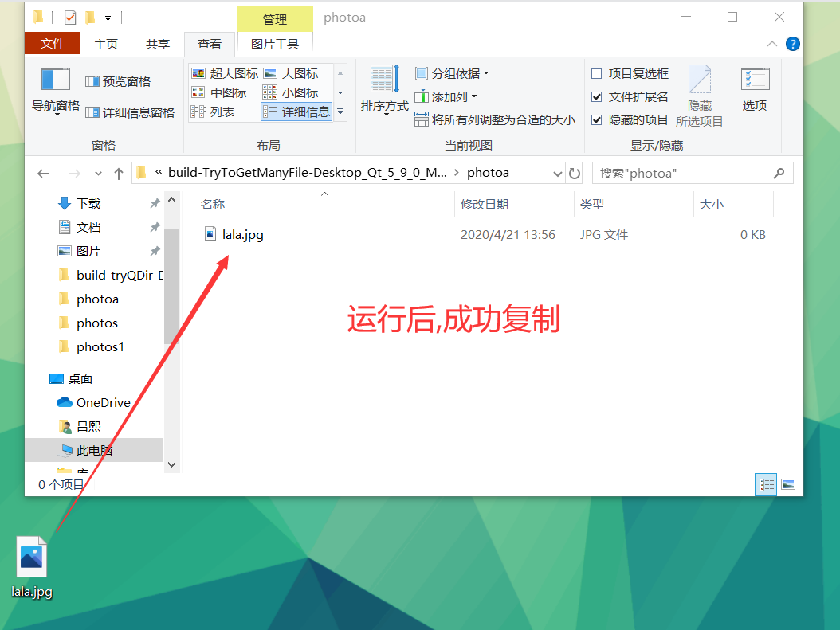Select the lala.jpg file in the list
The height and width of the screenshot is (630, 840).
click(x=236, y=233)
